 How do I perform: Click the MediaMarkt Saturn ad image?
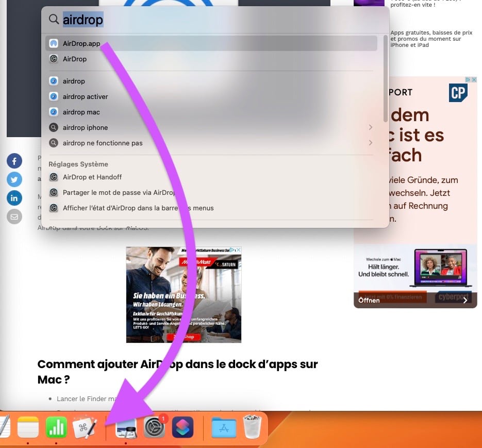click(184, 294)
